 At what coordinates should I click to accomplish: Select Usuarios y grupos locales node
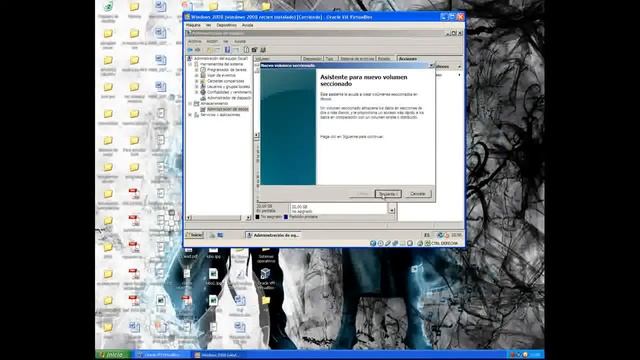click(x=228, y=87)
